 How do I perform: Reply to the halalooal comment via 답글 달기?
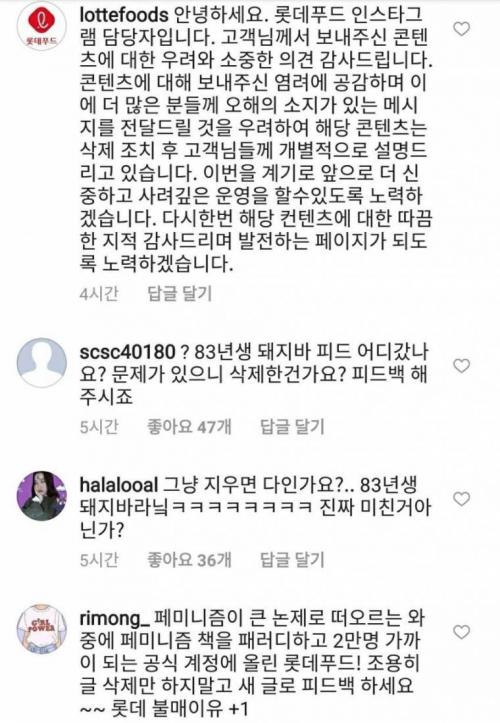pyautogui.click(x=292, y=560)
